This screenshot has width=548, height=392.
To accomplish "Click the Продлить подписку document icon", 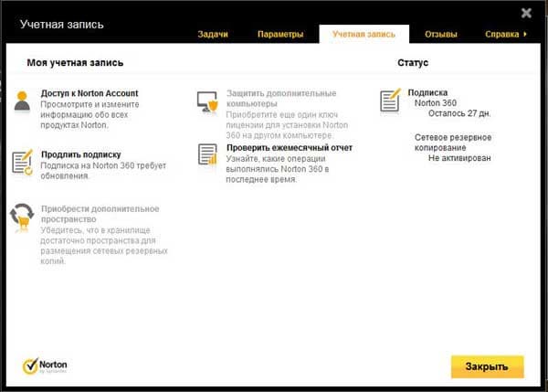I will click(22, 162).
